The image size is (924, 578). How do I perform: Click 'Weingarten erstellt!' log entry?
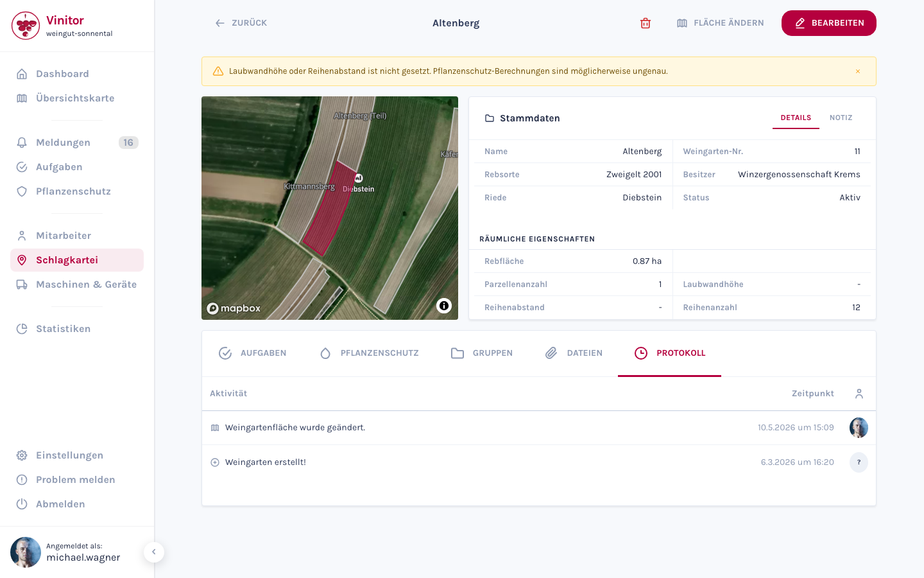click(266, 462)
